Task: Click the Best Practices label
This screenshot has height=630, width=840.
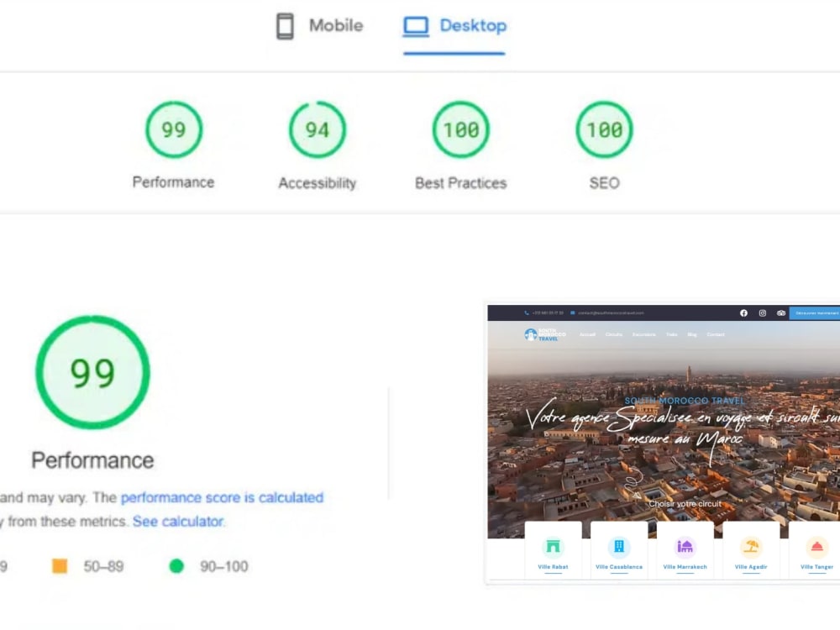Action: pyautogui.click(x=460, y=182)
